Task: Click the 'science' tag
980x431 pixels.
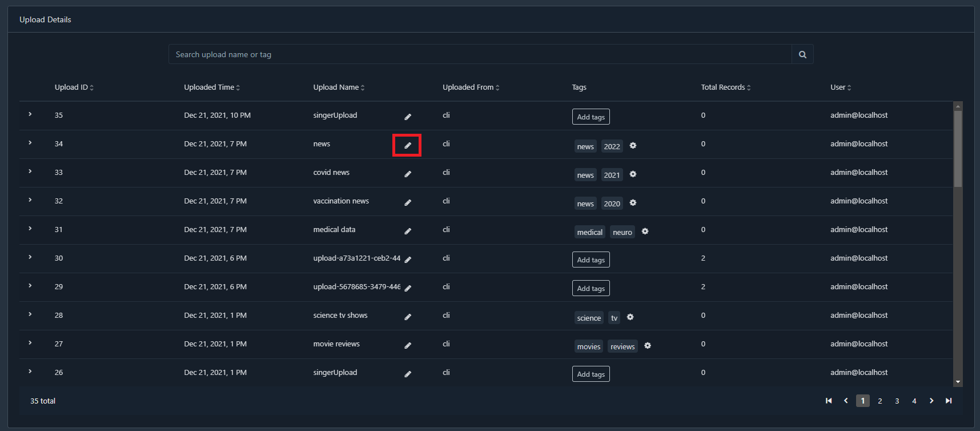Action: [x=589, y=318]
